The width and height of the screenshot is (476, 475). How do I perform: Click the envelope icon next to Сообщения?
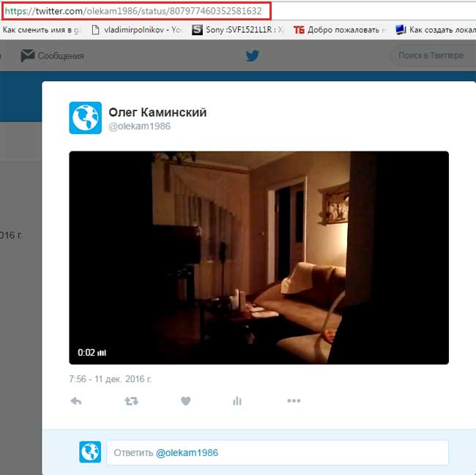pos(27,56)
